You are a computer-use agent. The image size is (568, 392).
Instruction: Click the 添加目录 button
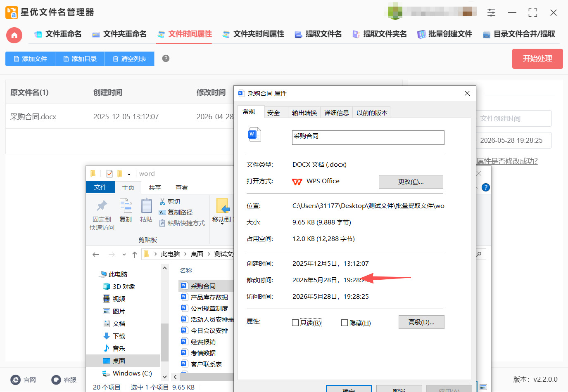click(80, 59)
